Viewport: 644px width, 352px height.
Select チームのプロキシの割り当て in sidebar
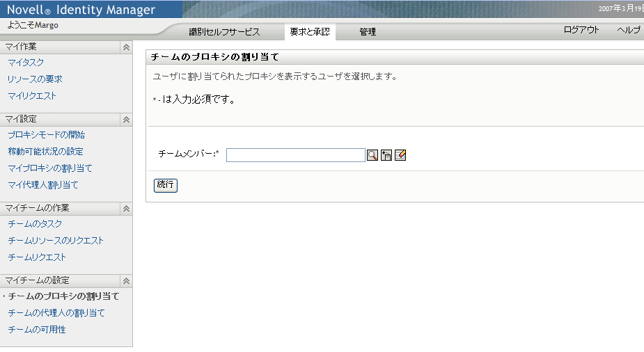(x=63, y=296)
